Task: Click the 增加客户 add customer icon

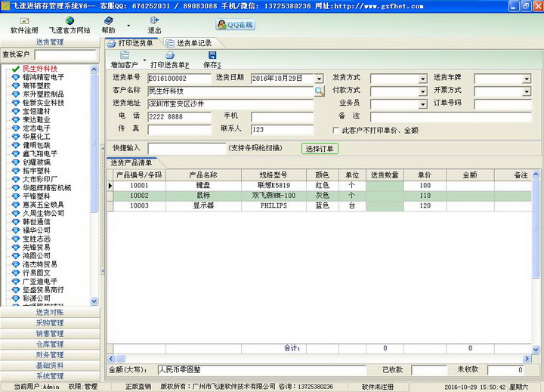Action: 123,55
